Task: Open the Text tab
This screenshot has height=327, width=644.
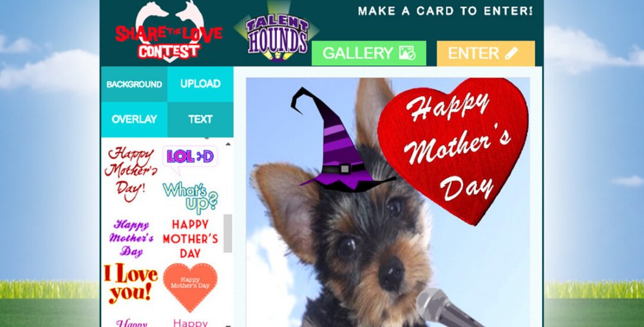Action: [x=200, y=119]
